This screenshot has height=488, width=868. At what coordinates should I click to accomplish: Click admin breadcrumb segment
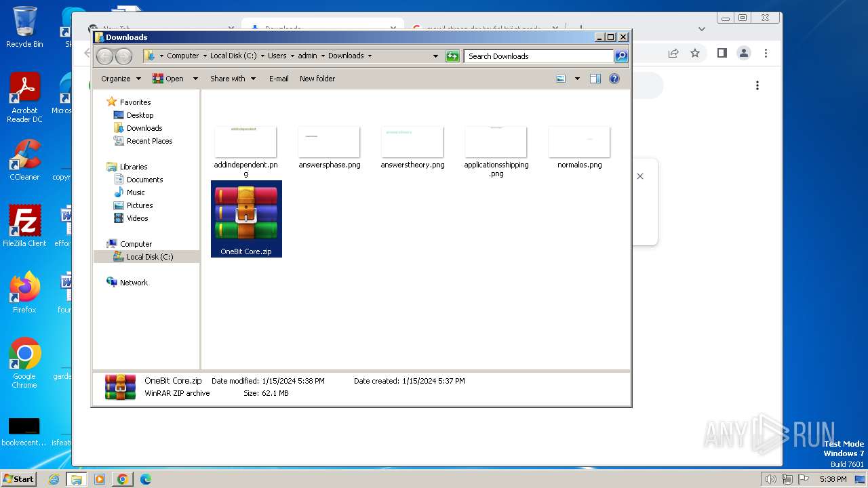point(307,56)
